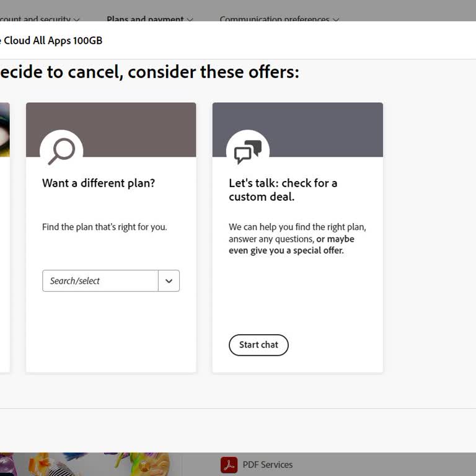Expand the Account and security menu
476x476 pixels.
click(40, 19)
